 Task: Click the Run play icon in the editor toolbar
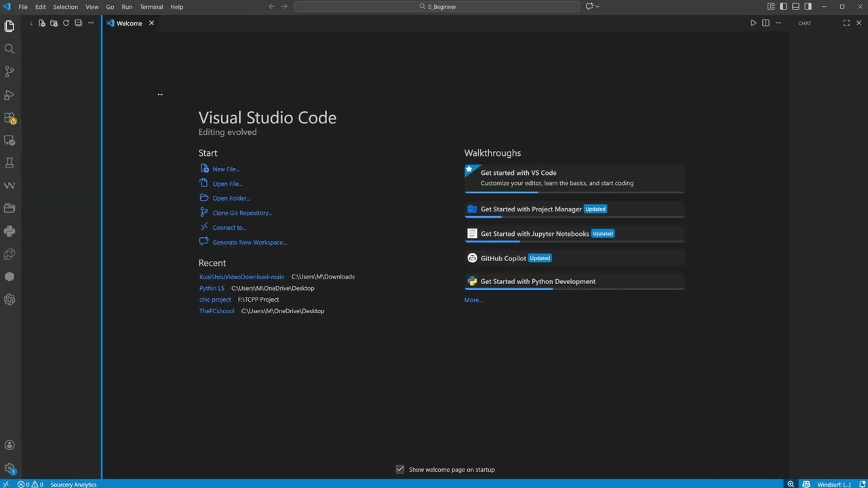(x=753, y=23)
